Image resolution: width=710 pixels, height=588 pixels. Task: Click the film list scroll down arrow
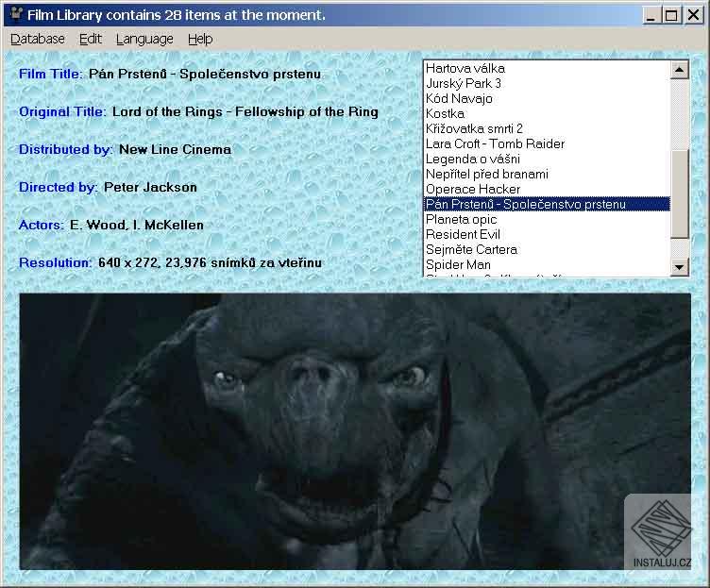pyautogui.click(x=679, y=267)
